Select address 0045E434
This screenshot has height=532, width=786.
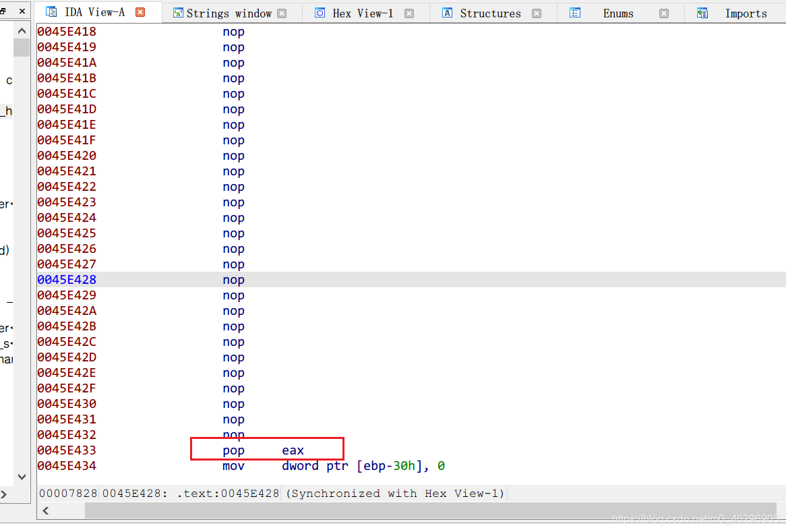pos(67,466)
